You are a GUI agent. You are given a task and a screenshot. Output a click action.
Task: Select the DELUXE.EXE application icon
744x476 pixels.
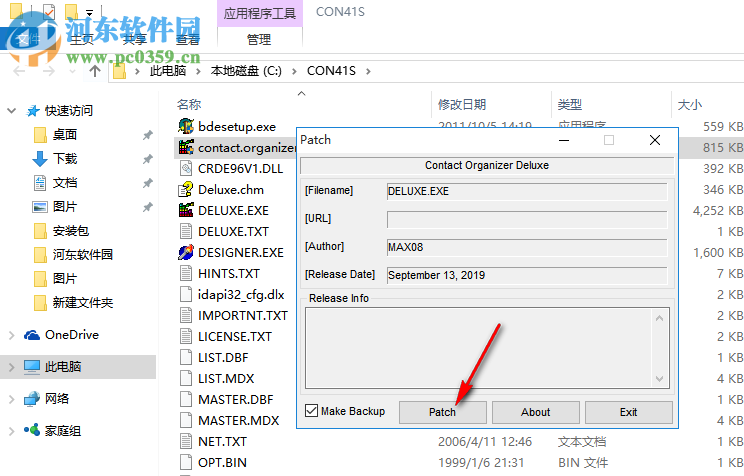(x=186, y=210)
